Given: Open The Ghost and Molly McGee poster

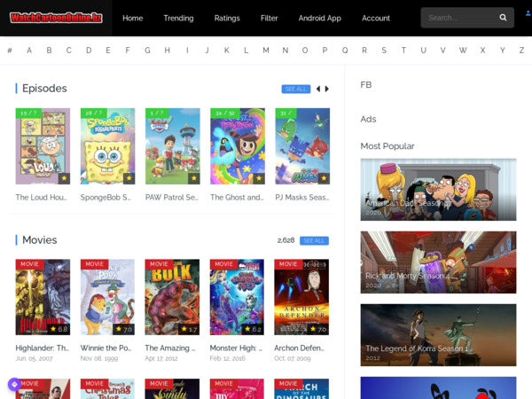Looking at the screenshot, I should click(x=238, y=146).
